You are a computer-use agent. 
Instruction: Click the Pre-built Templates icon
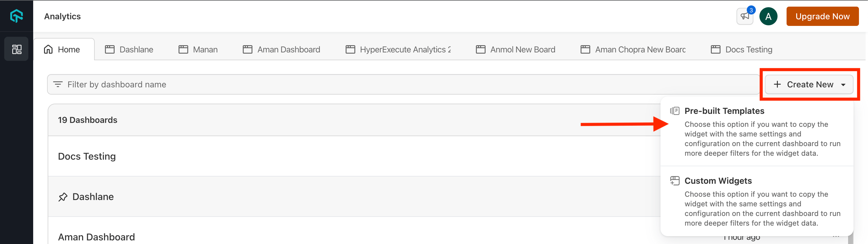(x=675, y=111)
